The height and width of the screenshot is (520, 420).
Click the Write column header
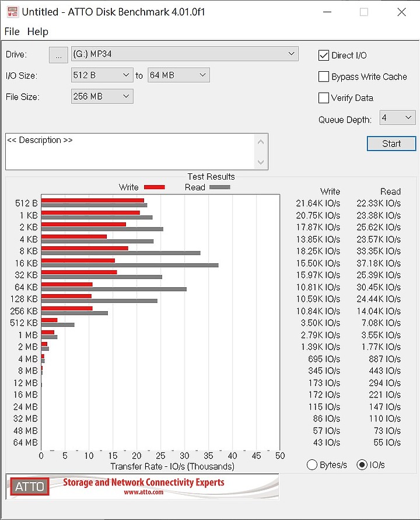tap(330, 191)
